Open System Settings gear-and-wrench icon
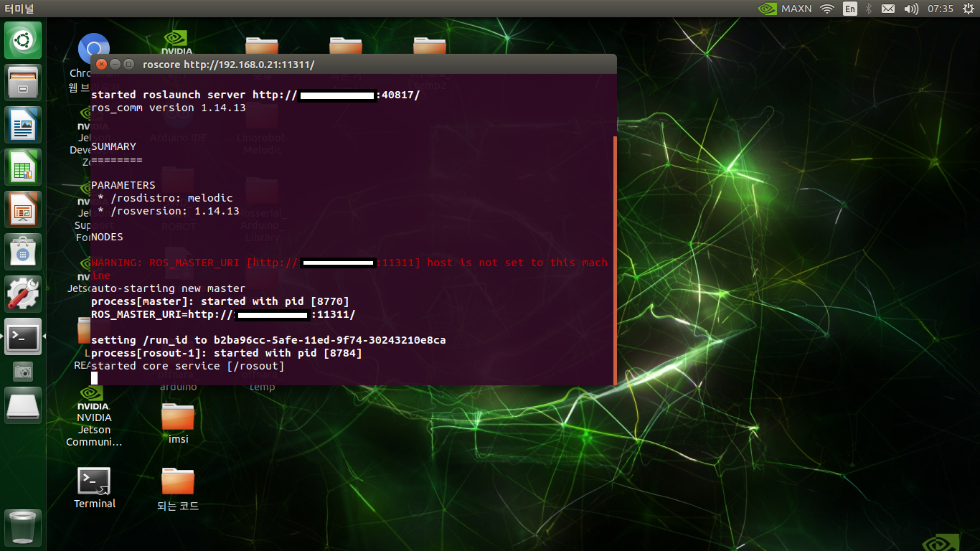This screenshot has height=551, width=980. (x=24, y=294)
